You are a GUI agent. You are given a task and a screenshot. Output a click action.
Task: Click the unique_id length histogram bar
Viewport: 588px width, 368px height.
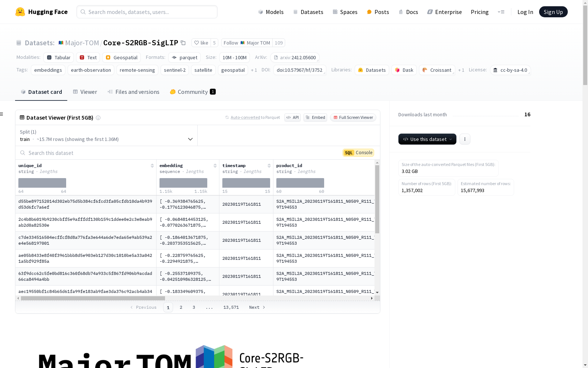pyautogui.click(x=42, y=183)
